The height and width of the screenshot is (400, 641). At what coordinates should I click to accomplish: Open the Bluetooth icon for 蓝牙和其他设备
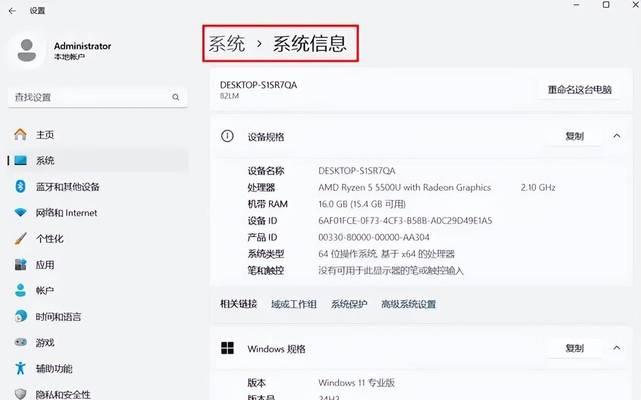point(20,187)
